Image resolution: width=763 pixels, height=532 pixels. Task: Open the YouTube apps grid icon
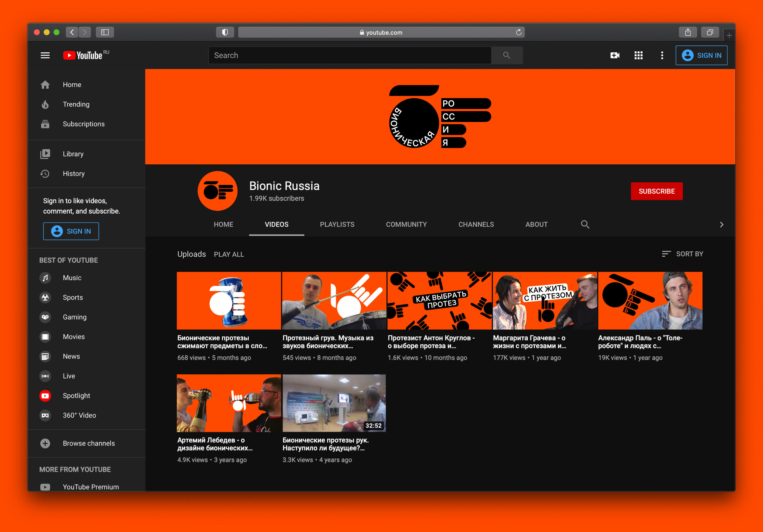coord(639,55)
